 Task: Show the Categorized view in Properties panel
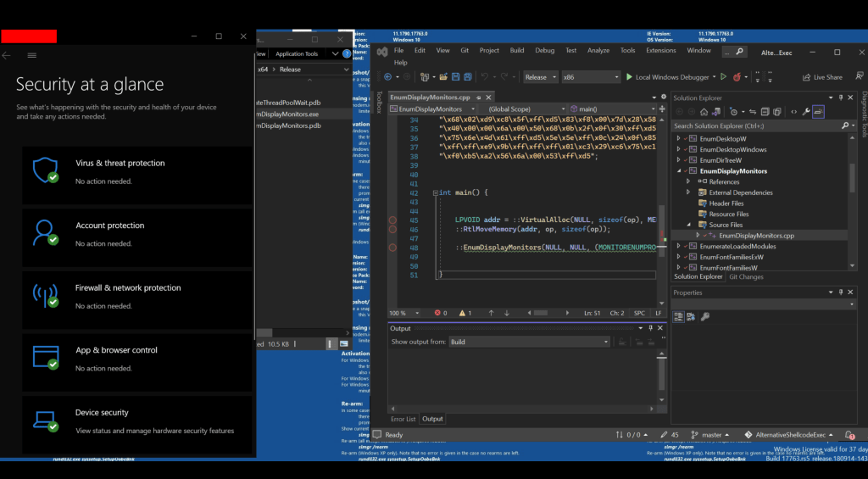coord(679,317)
